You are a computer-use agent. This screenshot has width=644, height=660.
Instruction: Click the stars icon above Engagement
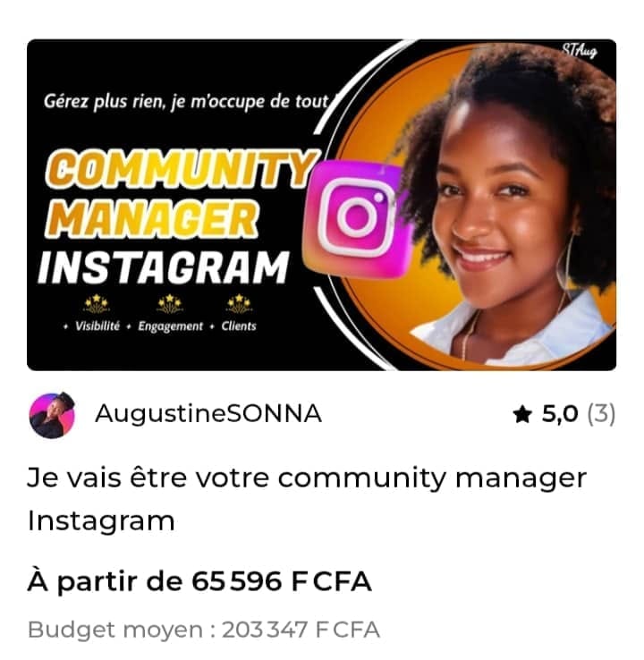[x=170, y=304]
